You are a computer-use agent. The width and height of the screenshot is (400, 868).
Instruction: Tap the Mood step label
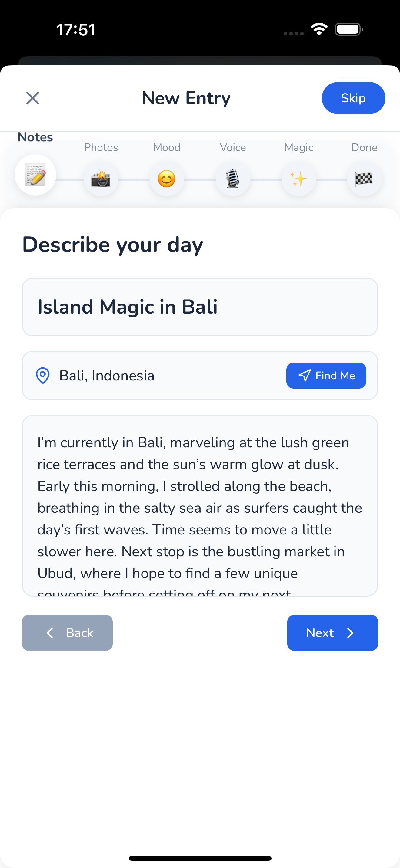pos(167,147)
